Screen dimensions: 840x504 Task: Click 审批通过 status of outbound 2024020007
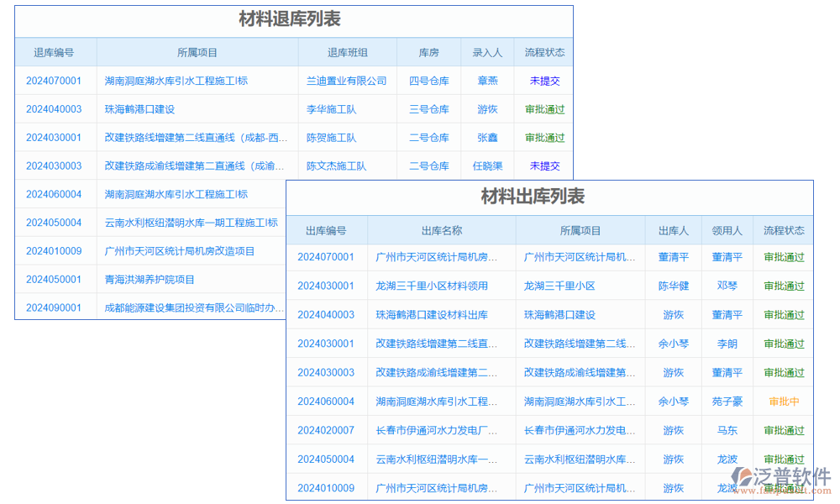coord(783,430)
